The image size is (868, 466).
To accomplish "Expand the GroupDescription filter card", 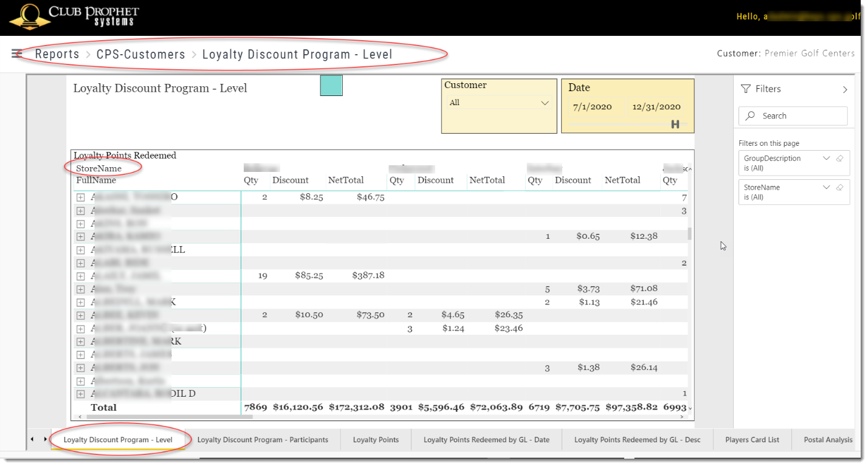I will pos(826,159).
